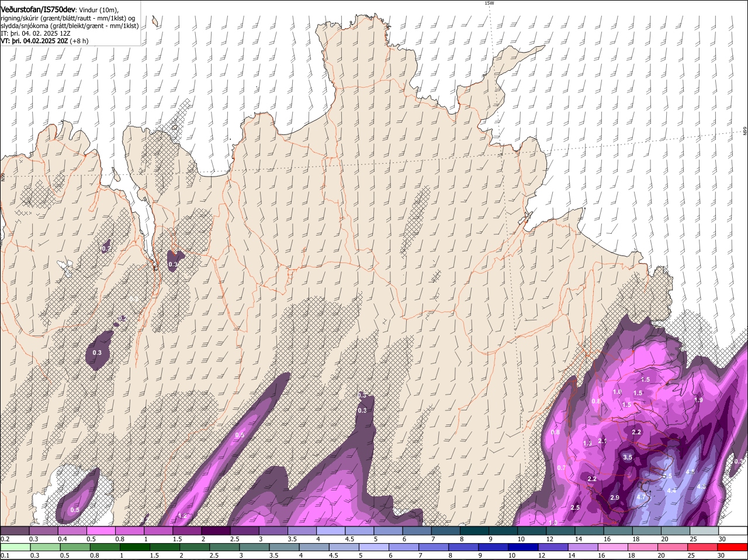This screenshot has height=560, width=748.
Task: Click the '1.2' precipitation value on the map
Action: [182, 516]
